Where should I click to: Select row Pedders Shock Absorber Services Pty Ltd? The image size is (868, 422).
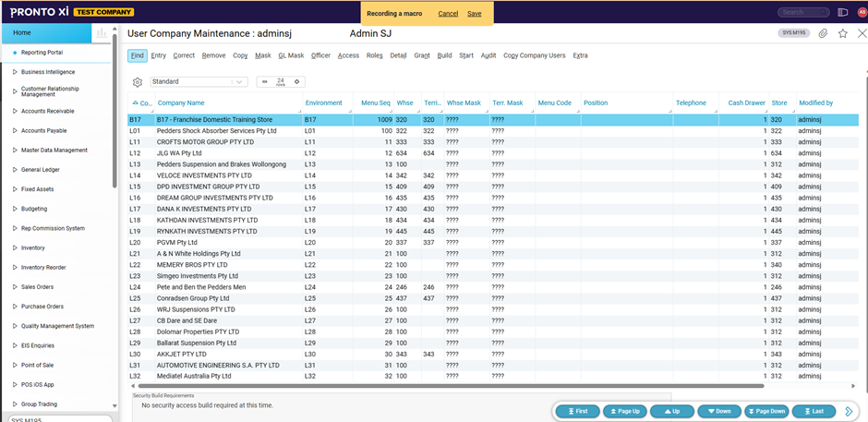coord(493,131)
